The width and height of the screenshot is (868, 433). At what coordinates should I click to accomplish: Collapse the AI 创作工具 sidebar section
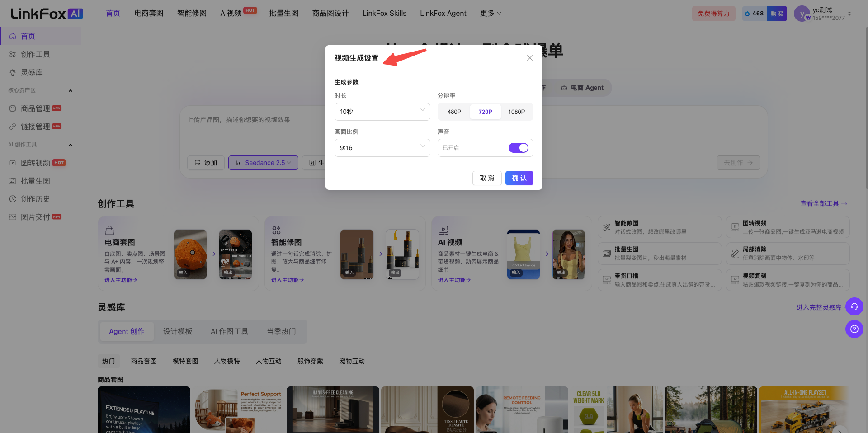[71, 145]
